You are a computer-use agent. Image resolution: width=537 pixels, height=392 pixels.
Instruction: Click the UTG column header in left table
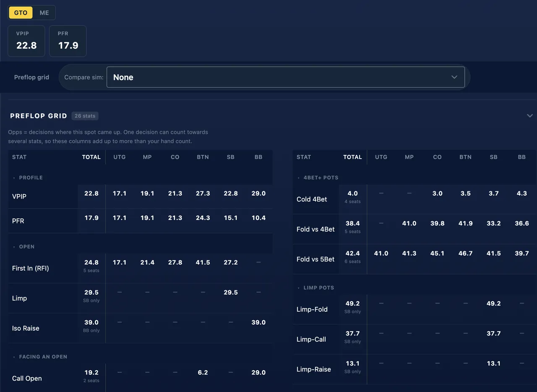[x=120, y=157]
